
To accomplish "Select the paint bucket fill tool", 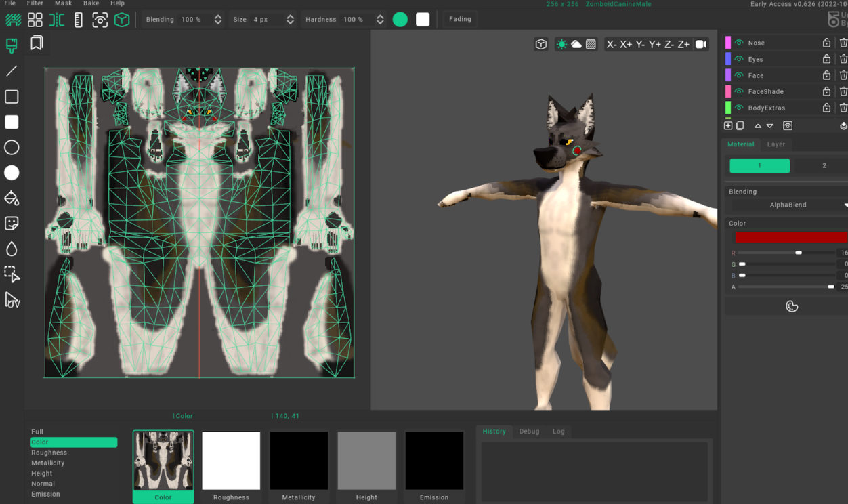I will pos(12,198).
